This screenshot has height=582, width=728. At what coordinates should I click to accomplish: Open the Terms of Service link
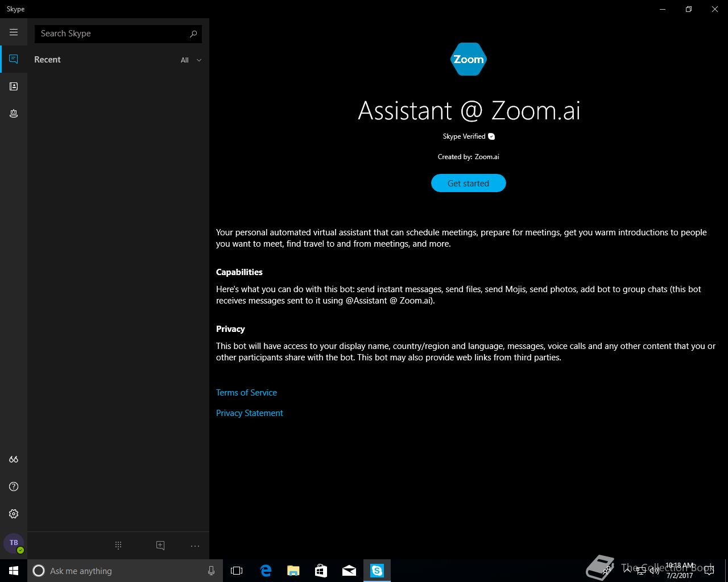[246, 393]
